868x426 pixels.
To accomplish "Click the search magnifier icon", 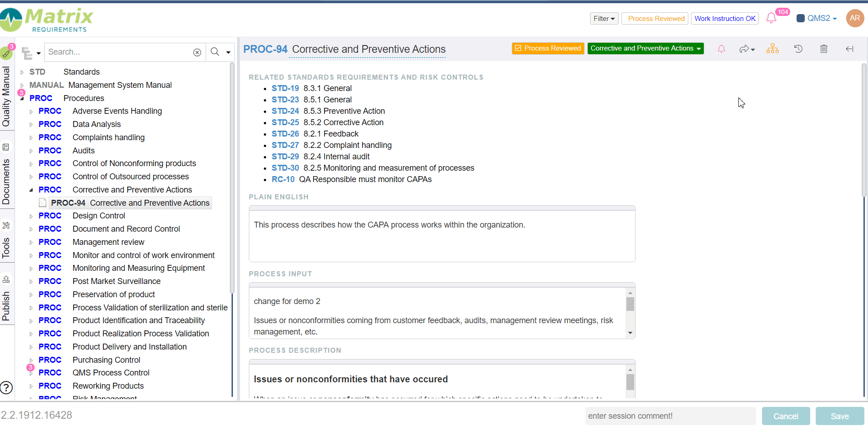I will [x=215, y=52].
